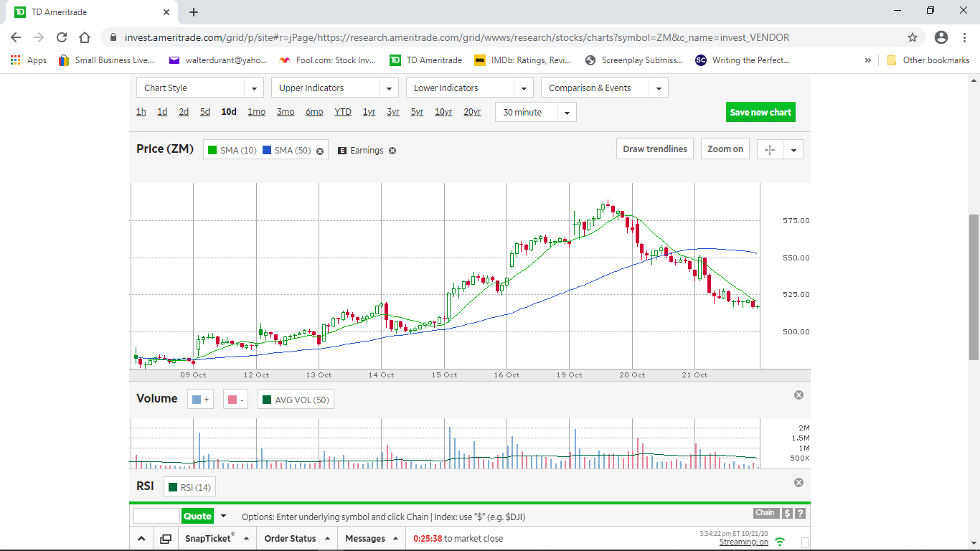This screenshot has height=551, width=980.
Task: Select the crosshair cursor tool
Action: [x=770, y=149]
